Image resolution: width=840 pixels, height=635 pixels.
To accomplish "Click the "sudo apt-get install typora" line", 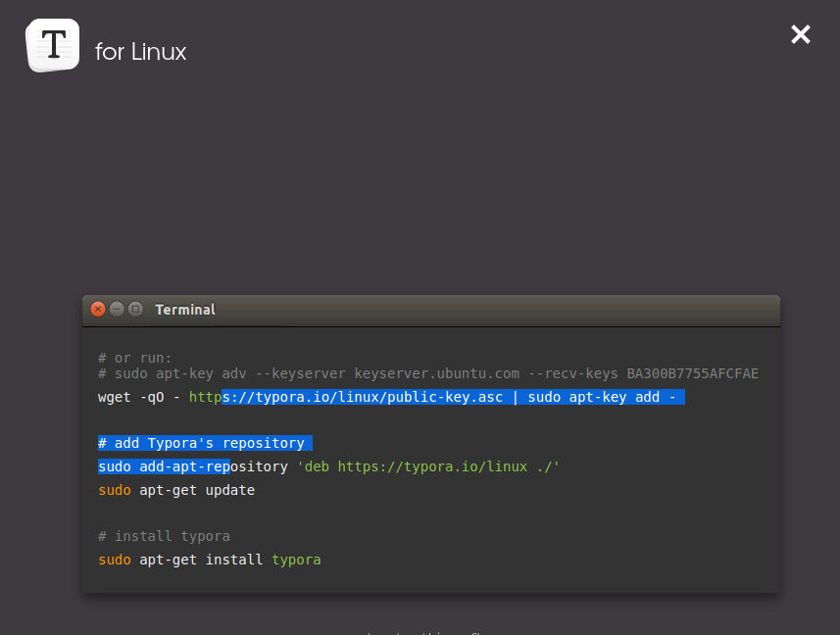I will click(210, 561).
